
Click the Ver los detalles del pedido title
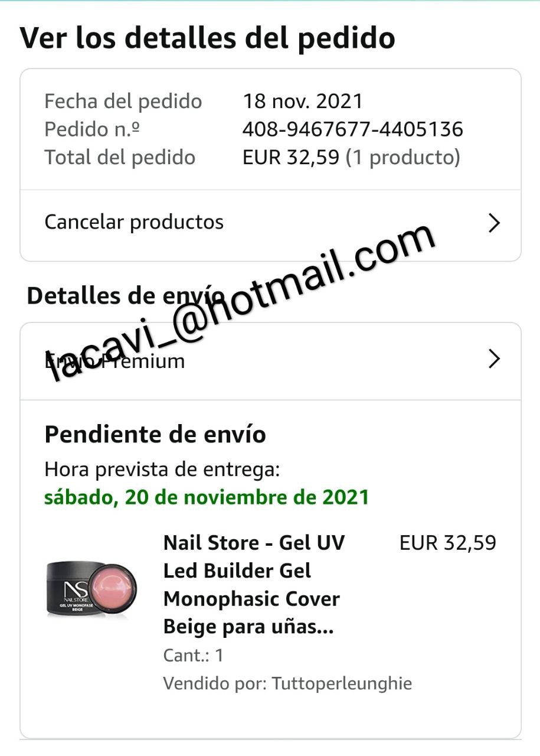207,38
